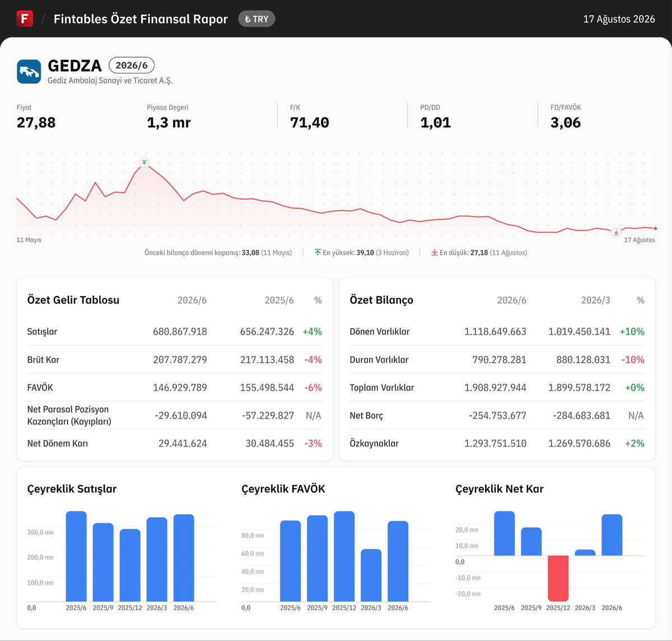Viewport: 672px width, 641px height.
Task: Click the 2025/9 bar in Çeyreklik FAVÖK
Action: click(318, 559)
